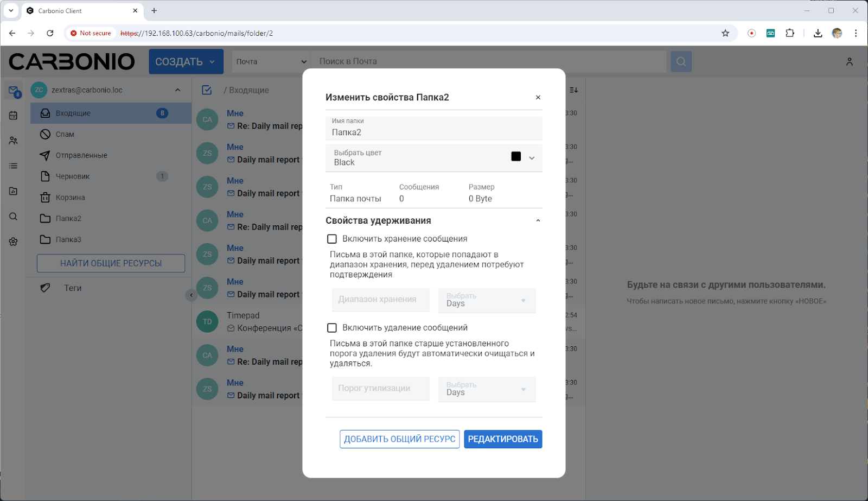868x501 pixels.
Task: Select the Спам folder
Action: click(111, 135)
